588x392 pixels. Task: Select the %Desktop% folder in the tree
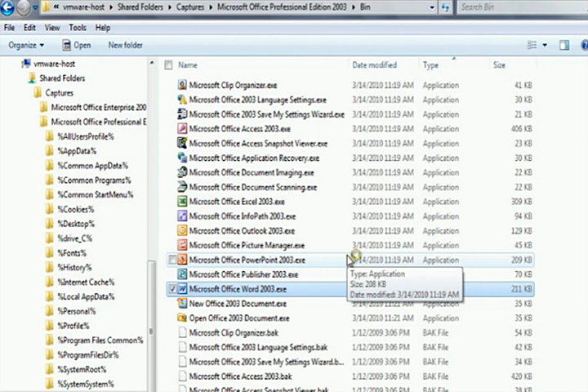76,224
